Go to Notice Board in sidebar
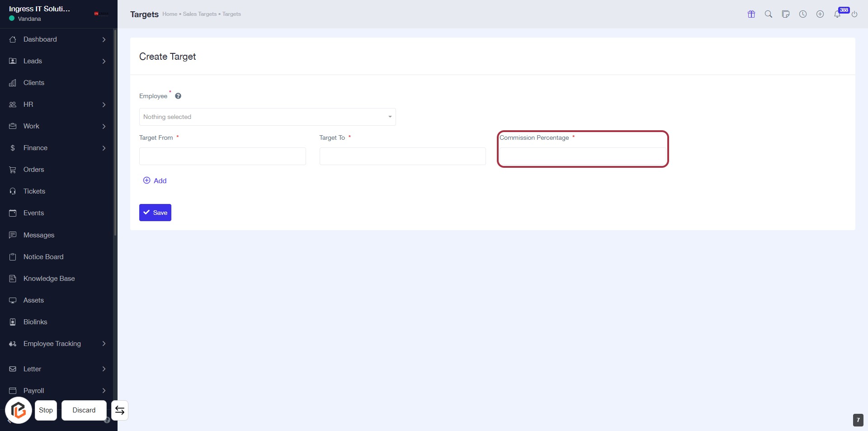Screen dimensions: 868x431 43,257
